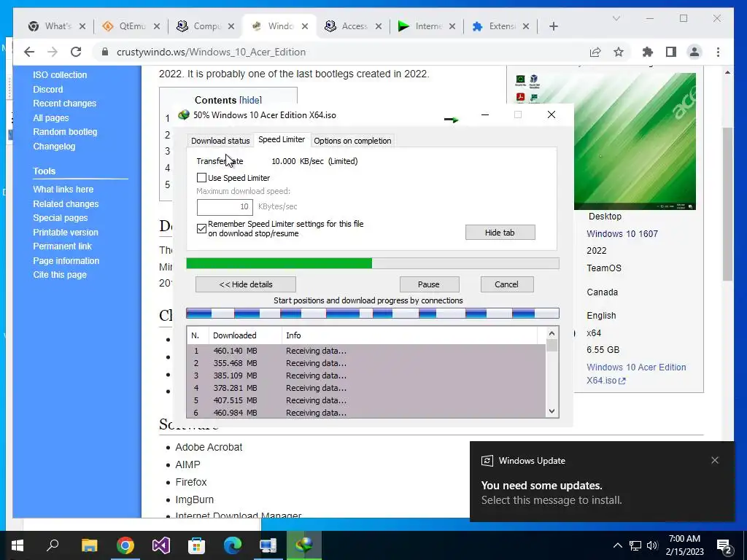Click the volume speaker tray icon
747x560 pixels.
[x=652, y=545]
